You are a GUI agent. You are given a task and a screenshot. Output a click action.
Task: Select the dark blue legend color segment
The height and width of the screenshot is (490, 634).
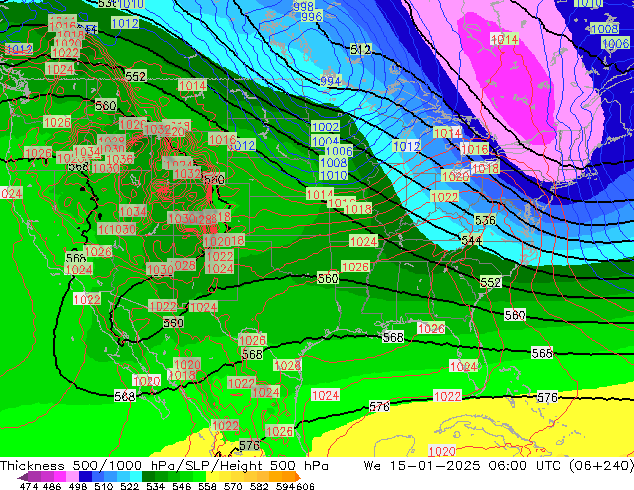[x=85, y=477]
